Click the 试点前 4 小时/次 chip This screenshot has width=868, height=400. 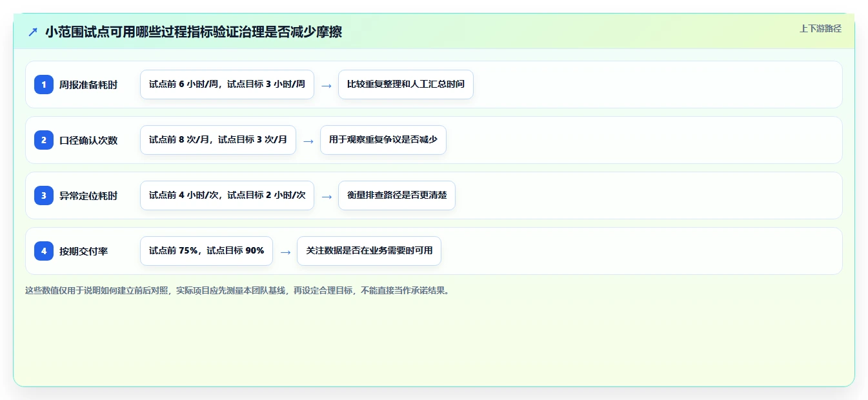[227, 195]
